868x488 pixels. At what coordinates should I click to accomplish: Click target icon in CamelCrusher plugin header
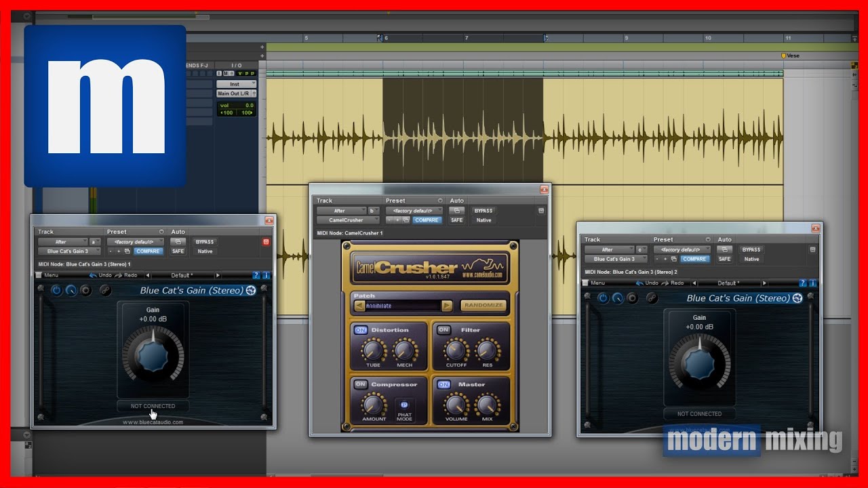(x=541, y=211)
